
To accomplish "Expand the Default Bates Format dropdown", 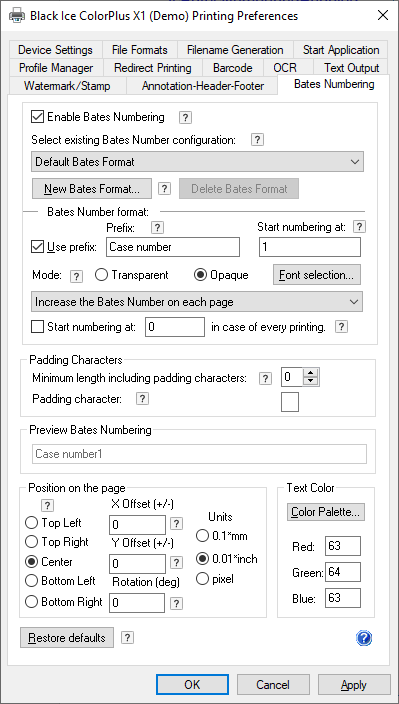I will click(x=197, y=162).
